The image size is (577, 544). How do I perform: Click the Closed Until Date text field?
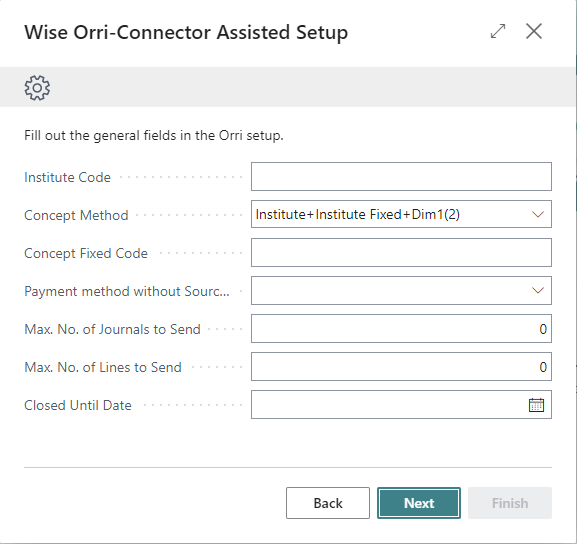(390, 405)
